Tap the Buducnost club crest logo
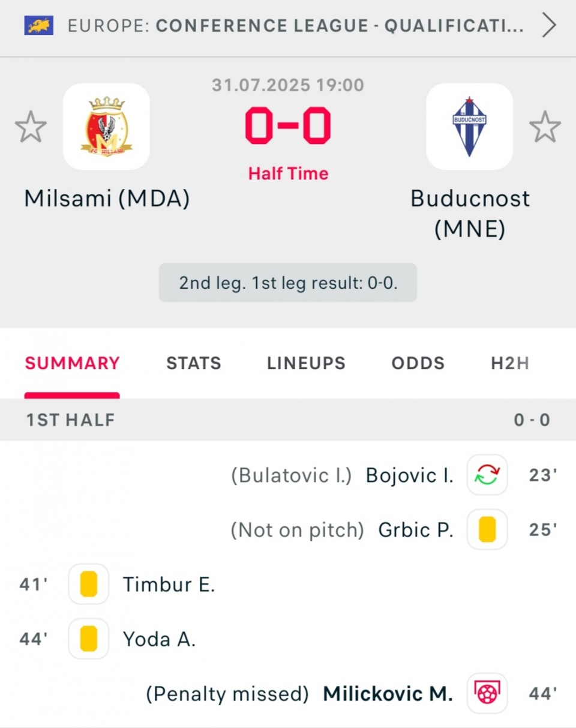Screen dimensions: 576x728 (x=469, y=127)
